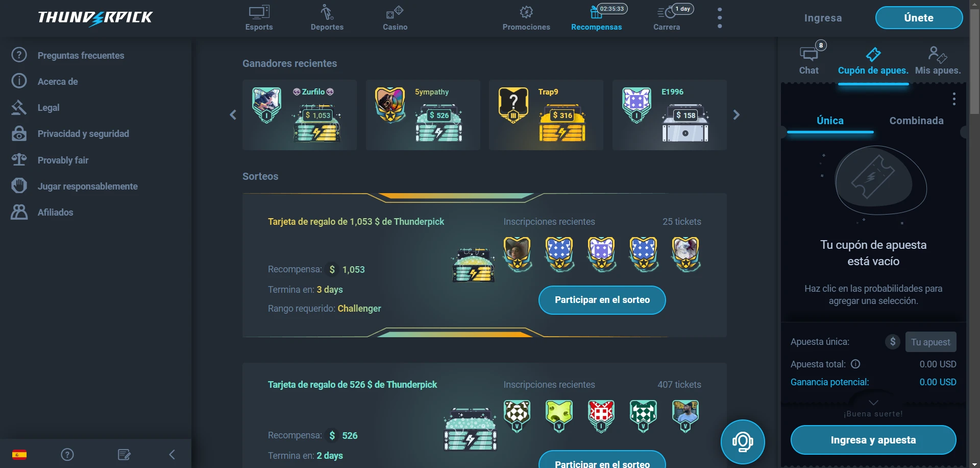Screen dimensions: 980x468
Task: Open 5ympathy winner card
Action: point(423,115)
